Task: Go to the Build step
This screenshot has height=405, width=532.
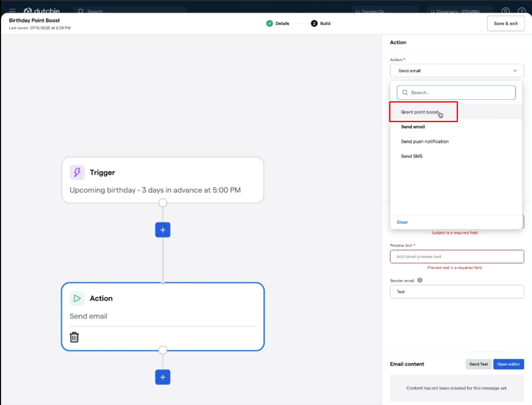Action: tap(321, 24)
